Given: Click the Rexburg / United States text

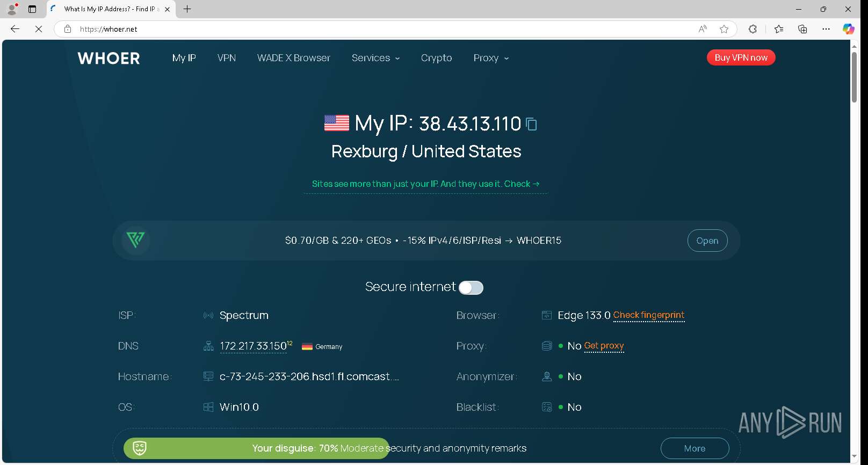Looking at the screenshot, I should 426,151.
